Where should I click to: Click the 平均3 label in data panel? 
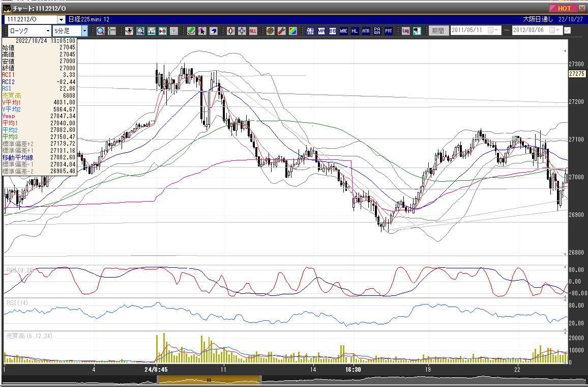click(x=10, y=137)
